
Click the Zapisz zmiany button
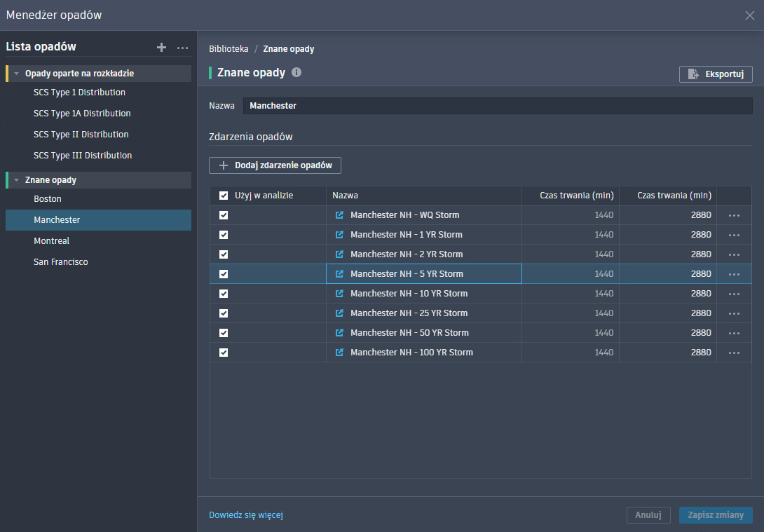pyautogui.click(x=716, y=515)
